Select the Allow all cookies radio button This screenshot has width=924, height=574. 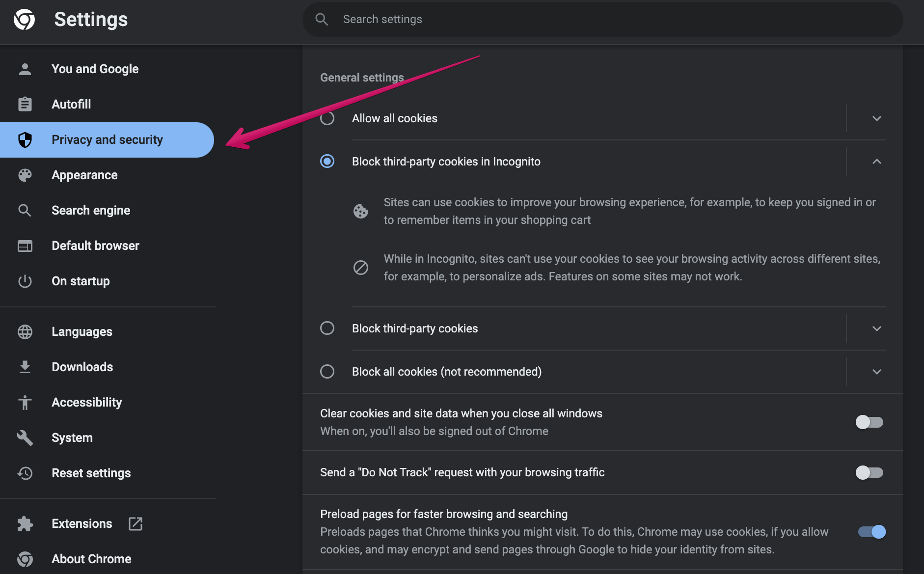(x=327, y=118)
